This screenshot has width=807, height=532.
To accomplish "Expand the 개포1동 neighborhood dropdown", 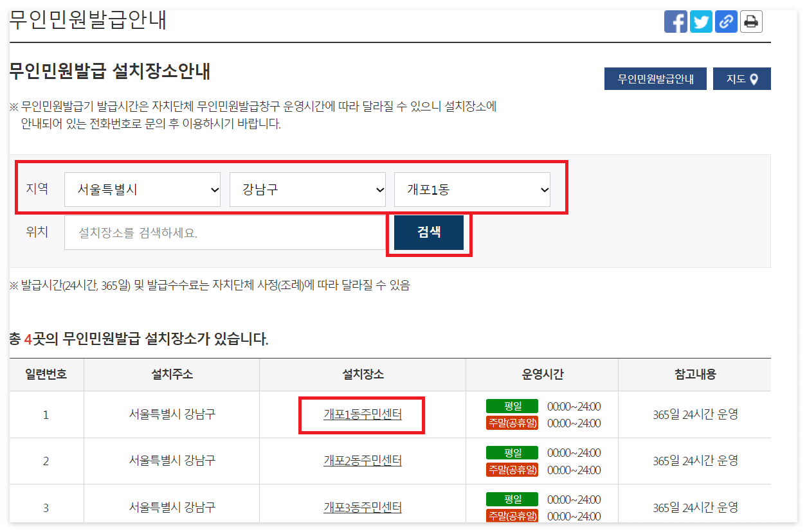I will click(x=472, y=189).
